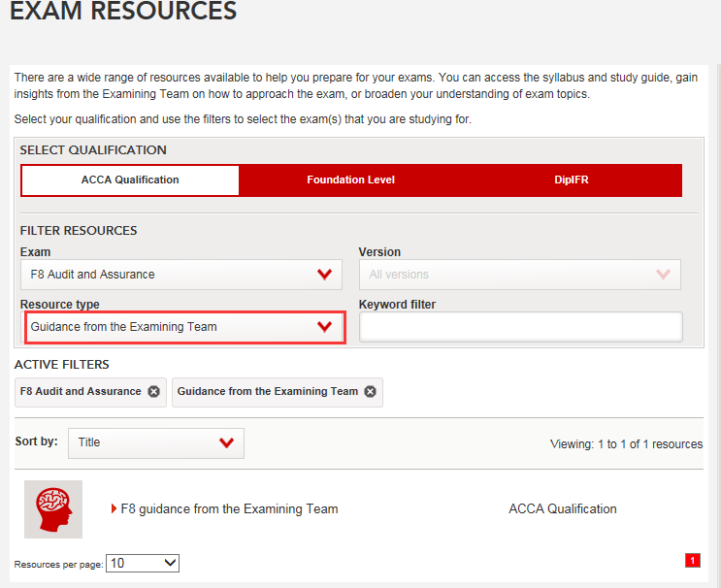This screenshot has width=721, height=588.
Task: Open the Exam dropdown showing F8 Audit and Assurance
Action: (x=180, y=275)
